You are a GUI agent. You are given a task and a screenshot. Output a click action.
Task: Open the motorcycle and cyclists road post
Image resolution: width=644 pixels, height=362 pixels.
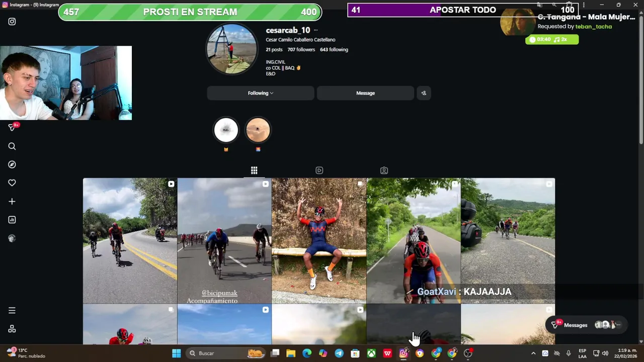pyautogui.click(x=508, y=241)
